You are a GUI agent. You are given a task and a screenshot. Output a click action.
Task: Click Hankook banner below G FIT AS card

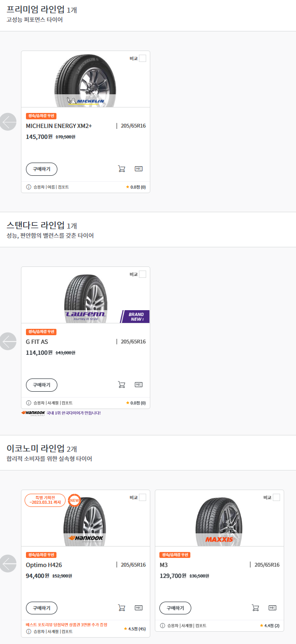(x=61, y=413)
